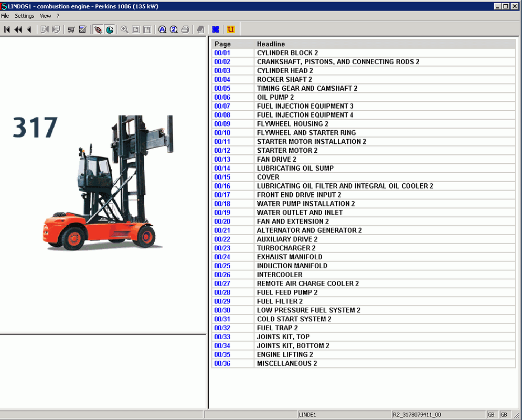The height and width of the screenshot is (420, 522).
Task: Select 'WATER PUMP INSTALLATION 2' headline
Action: 306,204
